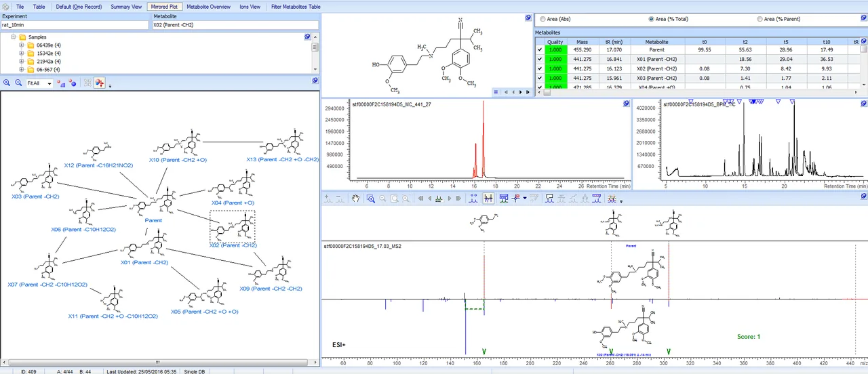Open the Tile view tab
This screenshot has height=374, width=868.
pyautogui.click(x=20, y=6)
